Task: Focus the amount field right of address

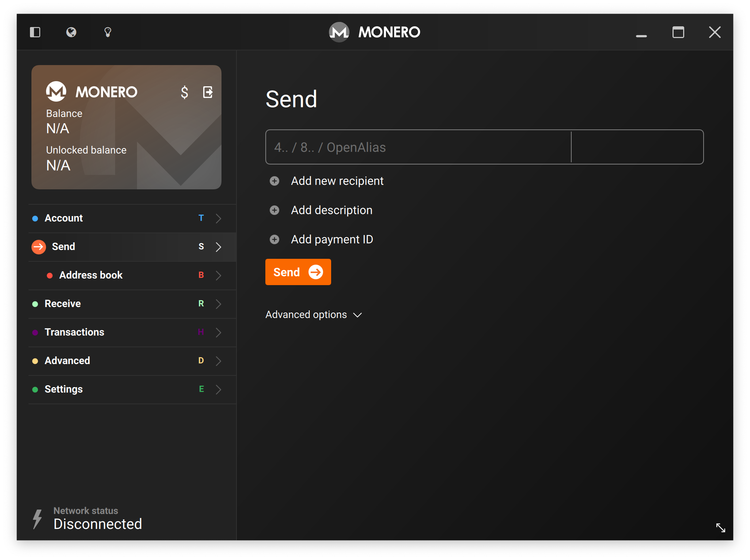Action: coord(637,147)
